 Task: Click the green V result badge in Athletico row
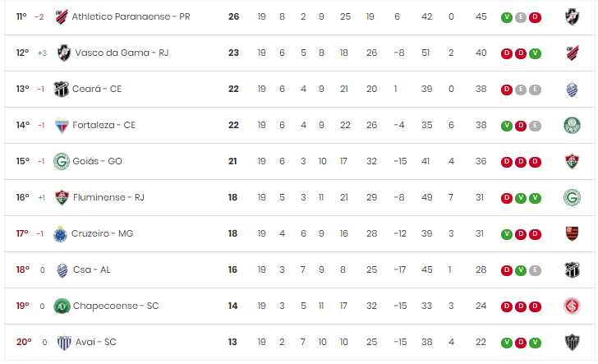pos(507,17)
